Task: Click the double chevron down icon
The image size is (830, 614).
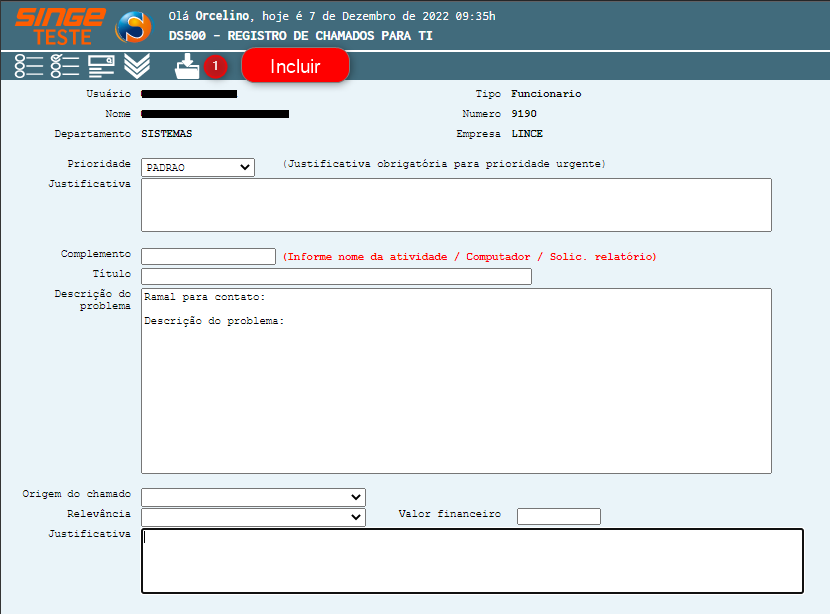Action: pos(137,66)
